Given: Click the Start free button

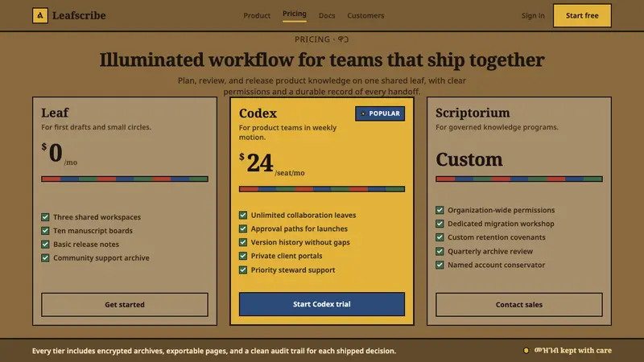Looking at the screenshot, I should [582, 15].
